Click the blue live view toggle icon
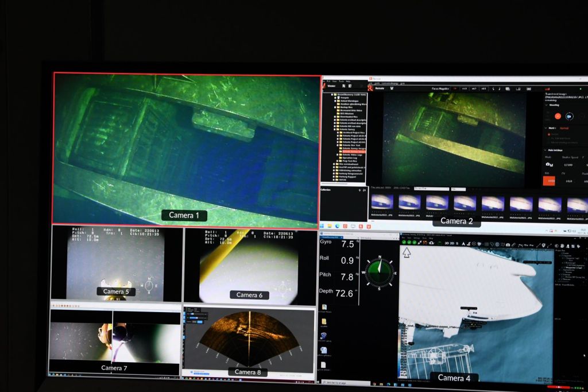Image resolution: width=588 pixels, height=392 pixels. [x=568, y=116]
